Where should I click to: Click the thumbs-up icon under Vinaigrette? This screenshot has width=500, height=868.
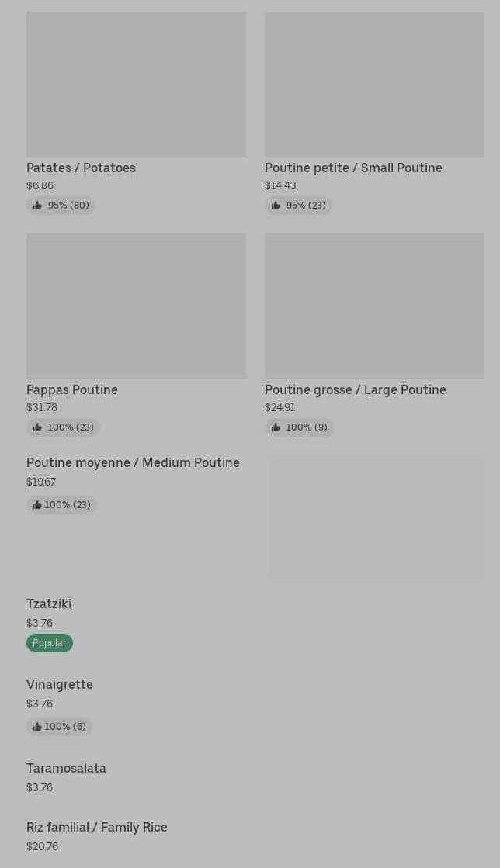(37, 727)
